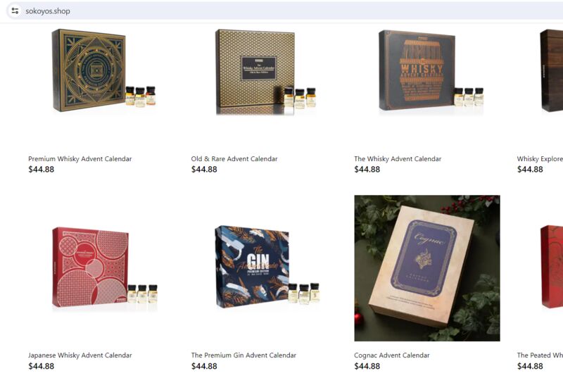
Task: Click The Peated Whisky calendar title link
Action: pyautogui.click(x=540, y=355)
